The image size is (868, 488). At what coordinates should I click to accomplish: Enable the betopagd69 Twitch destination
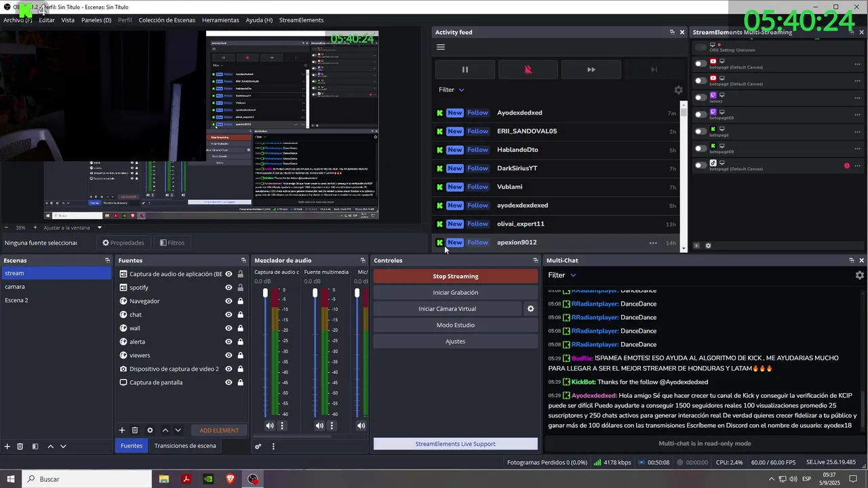tap(701, 115)
